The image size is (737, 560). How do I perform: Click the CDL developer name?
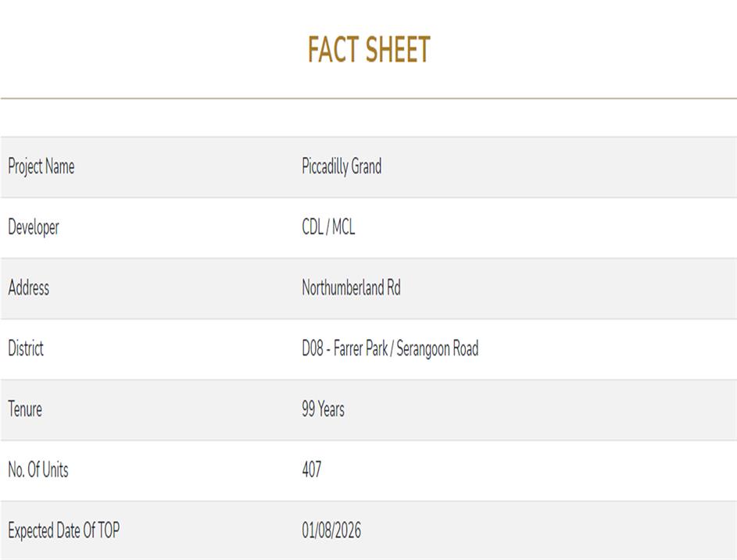pos(313,227)
